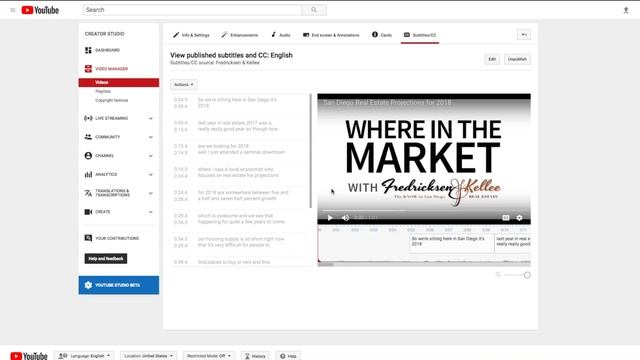The height and width of the screenshot is (360, 640).
Task: Click the Edit button
Action: point(492,59)
